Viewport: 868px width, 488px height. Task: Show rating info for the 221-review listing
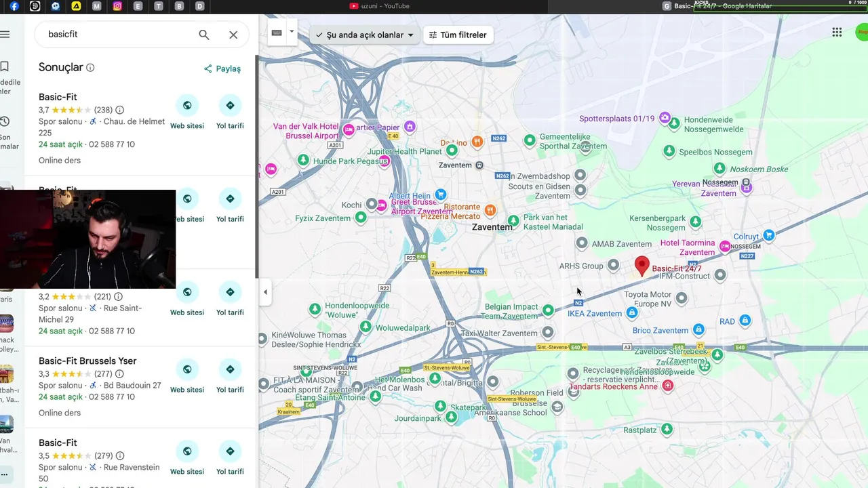tap(119, 297)
